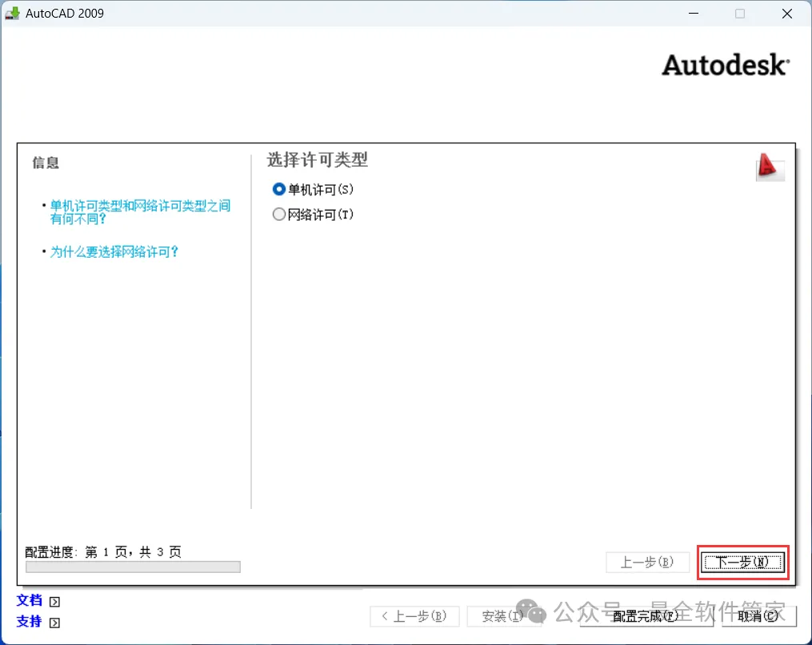Click the configuration progress bar
Screen dimensions: 812x645
(133, 567)
